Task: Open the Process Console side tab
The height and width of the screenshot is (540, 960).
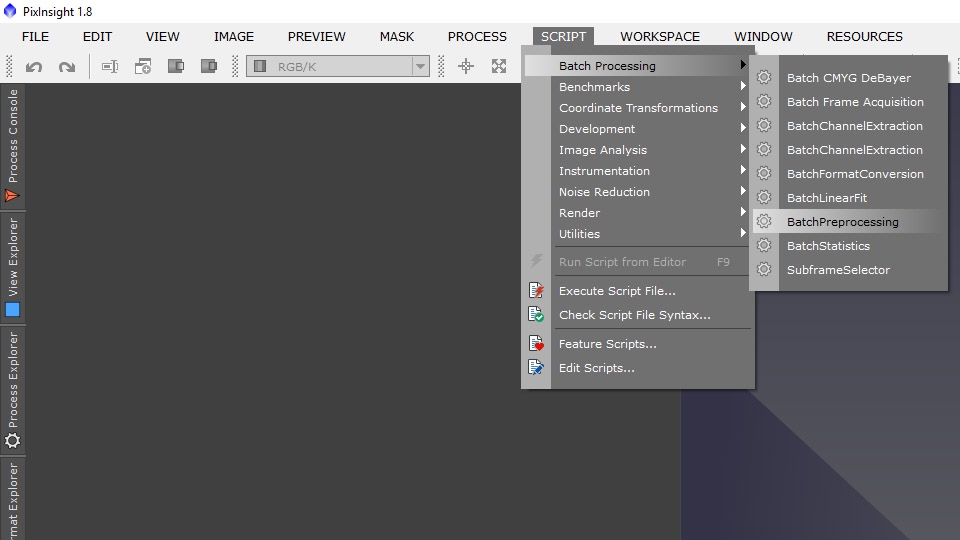Action: pos(13,146)
